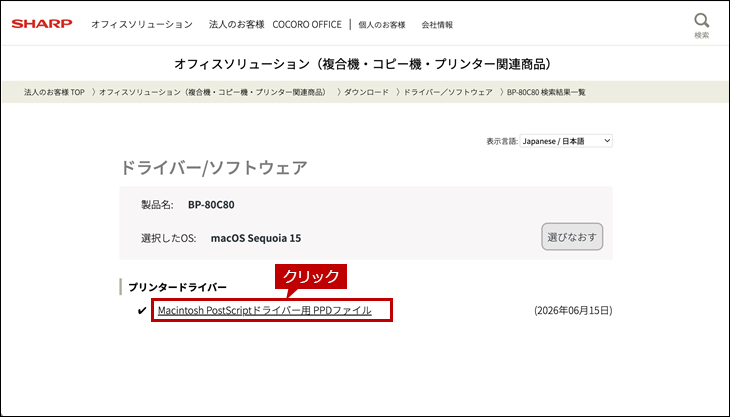The width and height of the screenshot is (730, 417).
Task: Click BP-80C80 検索結果一覧 breadcrumb text
Action: [546, 92]
